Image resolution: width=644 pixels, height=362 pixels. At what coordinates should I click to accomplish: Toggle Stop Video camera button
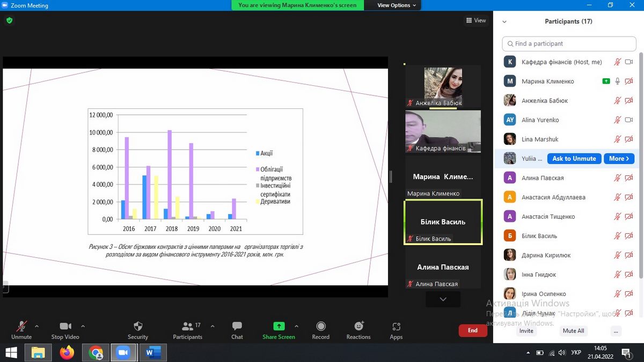[65, 327]
